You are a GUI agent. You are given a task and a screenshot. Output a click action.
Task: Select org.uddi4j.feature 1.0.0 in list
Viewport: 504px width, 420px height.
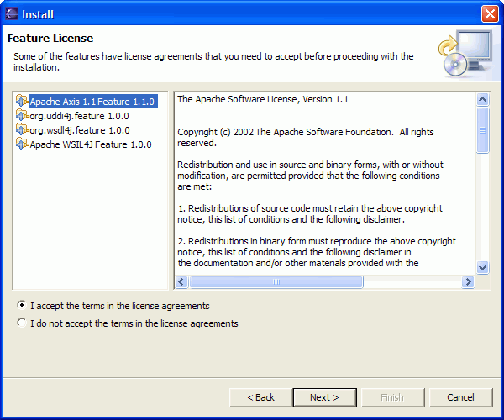coord(79,116)
